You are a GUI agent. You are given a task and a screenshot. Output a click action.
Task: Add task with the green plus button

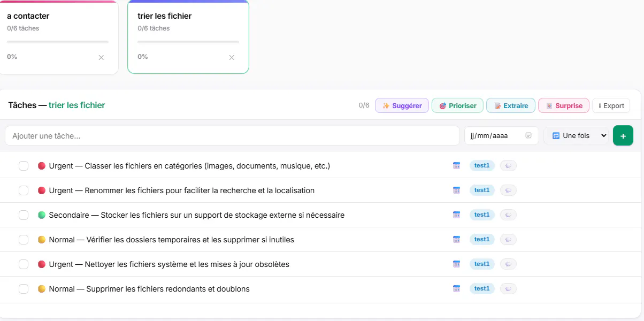pos(623,136)
